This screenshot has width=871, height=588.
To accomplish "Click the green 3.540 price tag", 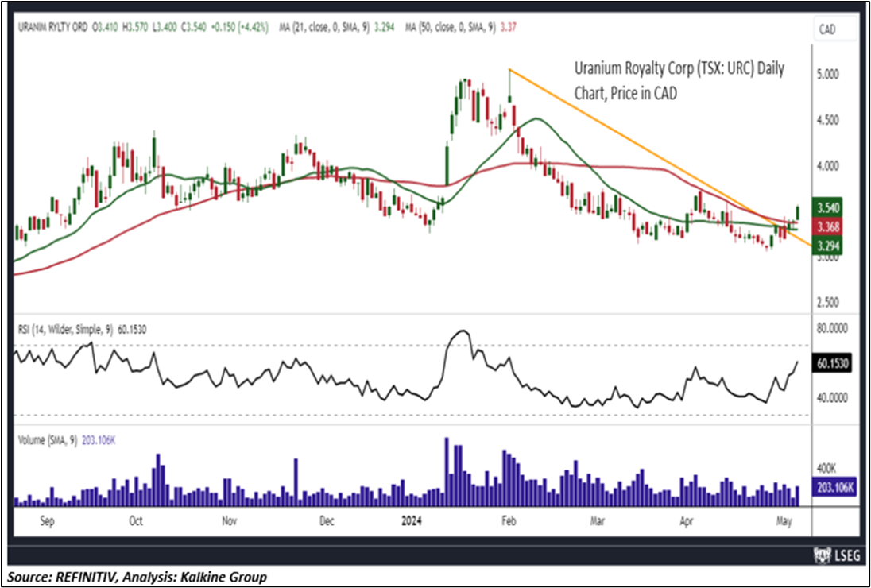I will click(827, 209).
